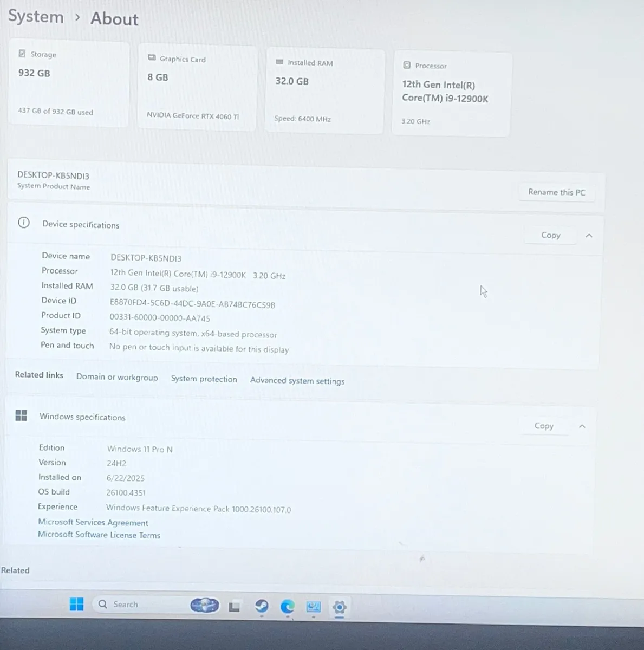Image resolution: width=644 pixels, height=650 pixels.
Task: Click the Graphics Card info card
Action: pyautogui.click(x=197, y=87)
